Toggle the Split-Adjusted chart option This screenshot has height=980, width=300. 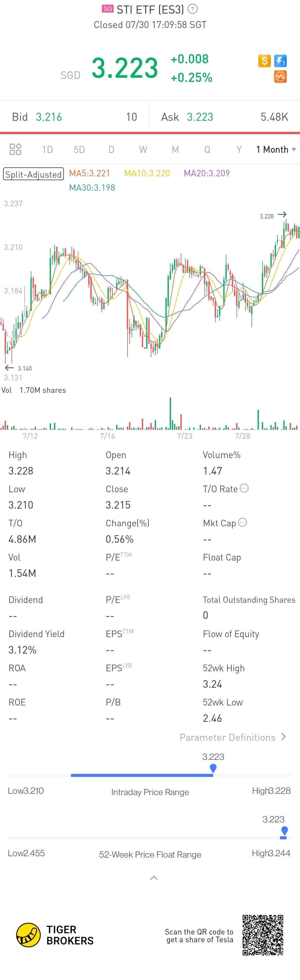(x=34, y=174)
